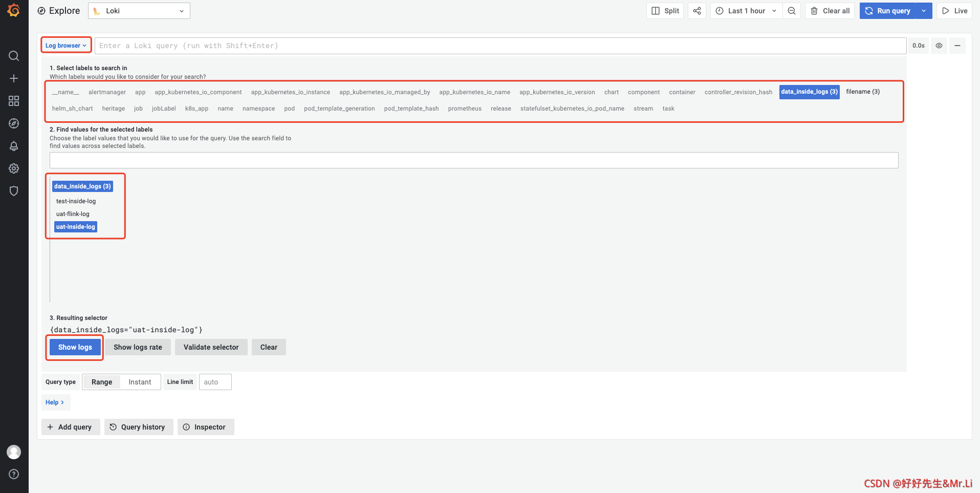Select the namespace label
This screenshot has width=980, height=493.
tap(258, 109)
